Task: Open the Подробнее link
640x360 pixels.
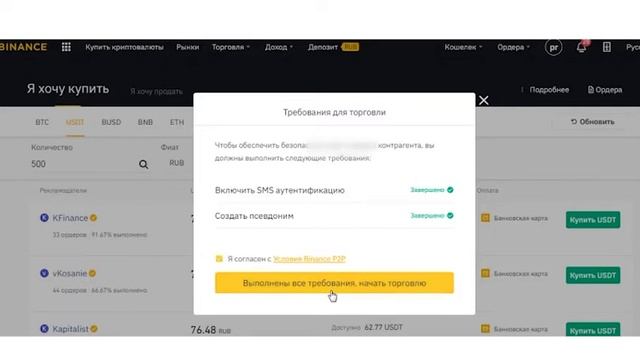Action: 549,90
